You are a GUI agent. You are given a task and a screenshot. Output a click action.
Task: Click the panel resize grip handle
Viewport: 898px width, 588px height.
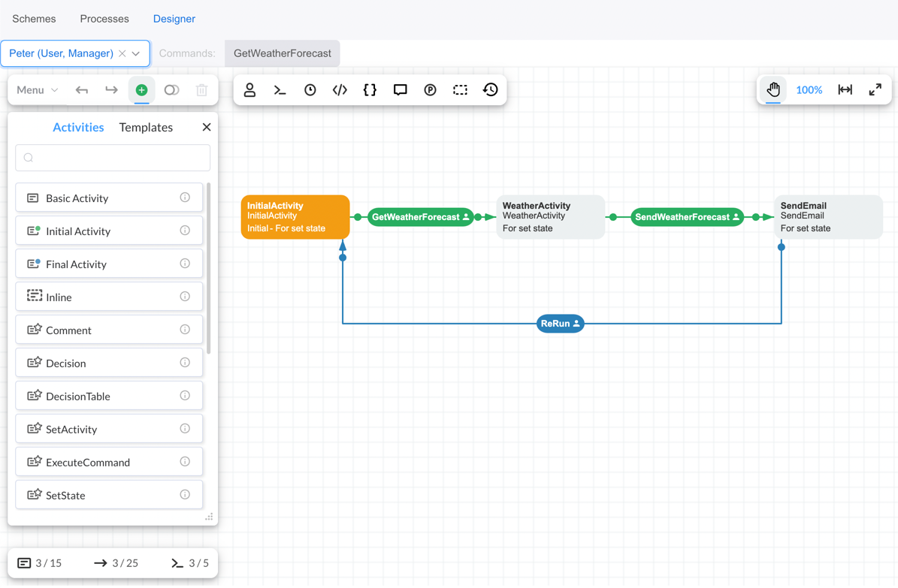[209, 517]
